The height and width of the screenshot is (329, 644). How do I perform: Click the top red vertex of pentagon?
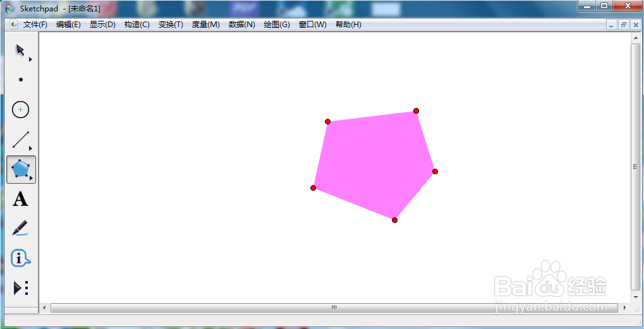[x=416, y=111]
